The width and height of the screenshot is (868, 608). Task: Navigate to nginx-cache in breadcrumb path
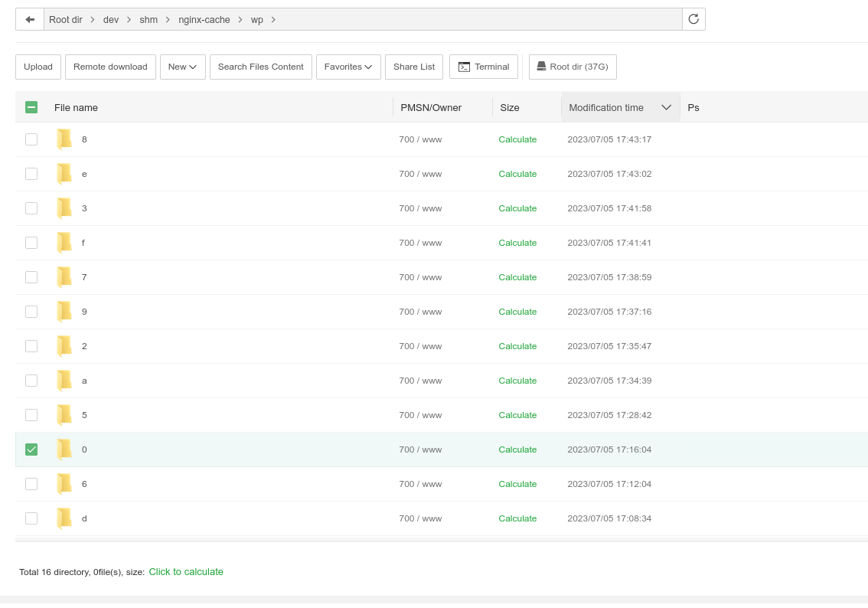(x=204, y=19)
